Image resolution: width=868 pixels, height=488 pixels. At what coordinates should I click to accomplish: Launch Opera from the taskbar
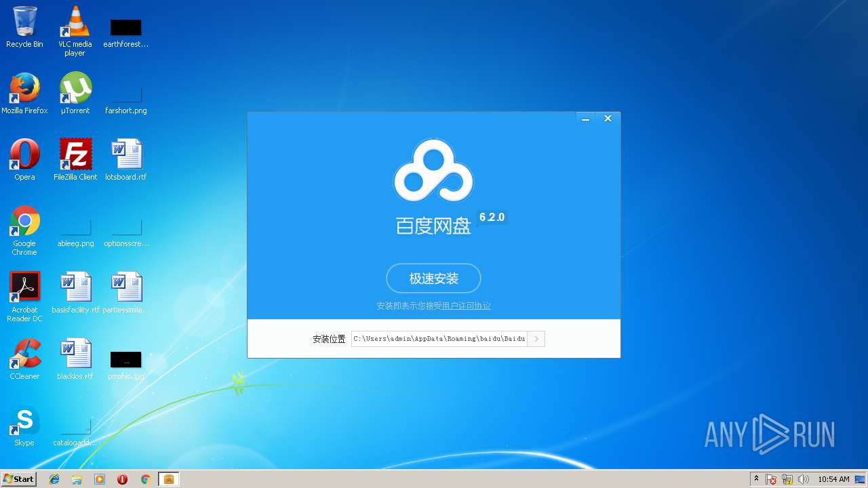pyautogui.click(x=122, y=479)
